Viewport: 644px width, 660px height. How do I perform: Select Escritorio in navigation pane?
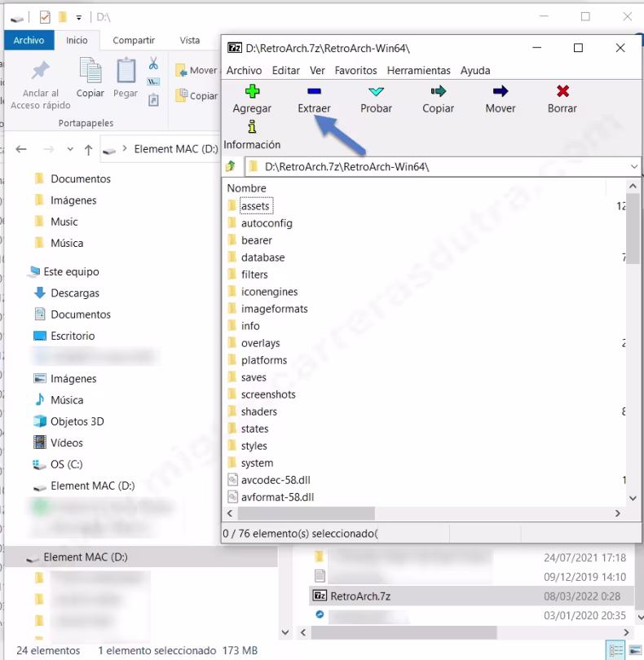click(73, 336)
